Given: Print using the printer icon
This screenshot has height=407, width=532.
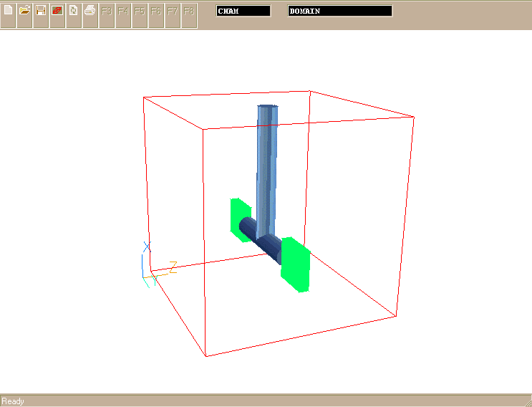Looking at the screenshot, I should (x=90, y=11).
